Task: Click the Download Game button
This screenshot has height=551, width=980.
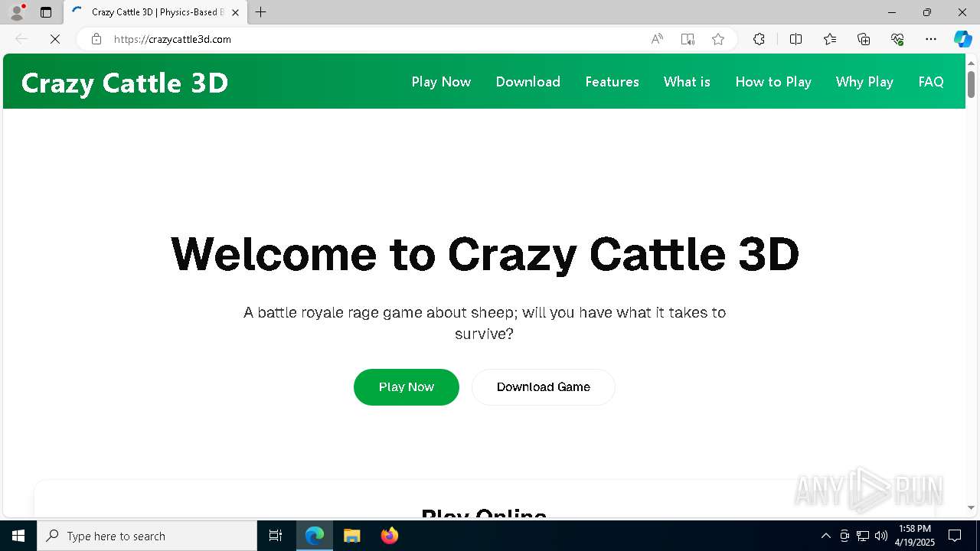Action: click(x=544, y=387)
